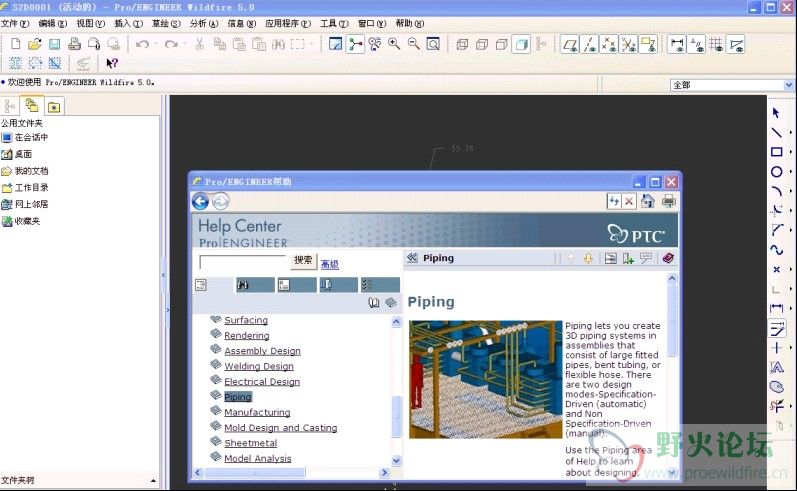Image resolution: width=797 pixels, height=491 pixels.
Task: Choose the Arc sketch tool
Action: 776,191
